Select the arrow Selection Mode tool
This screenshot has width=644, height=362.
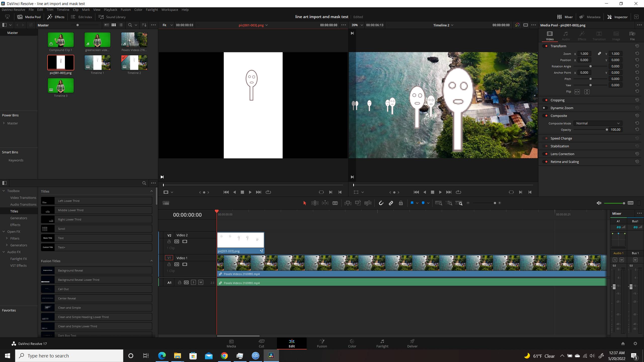point(305,203)
